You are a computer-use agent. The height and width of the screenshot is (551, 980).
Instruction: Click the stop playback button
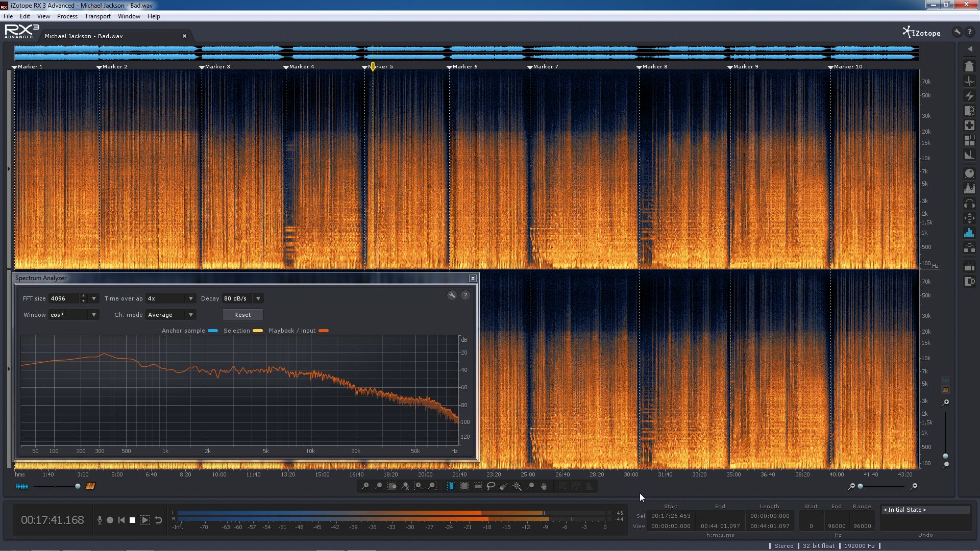(132, 520)
